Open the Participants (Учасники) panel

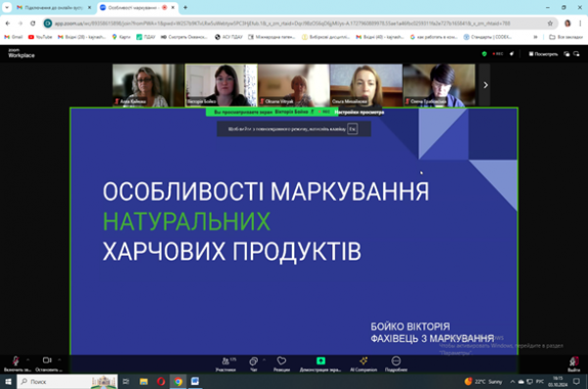point(225,364)
